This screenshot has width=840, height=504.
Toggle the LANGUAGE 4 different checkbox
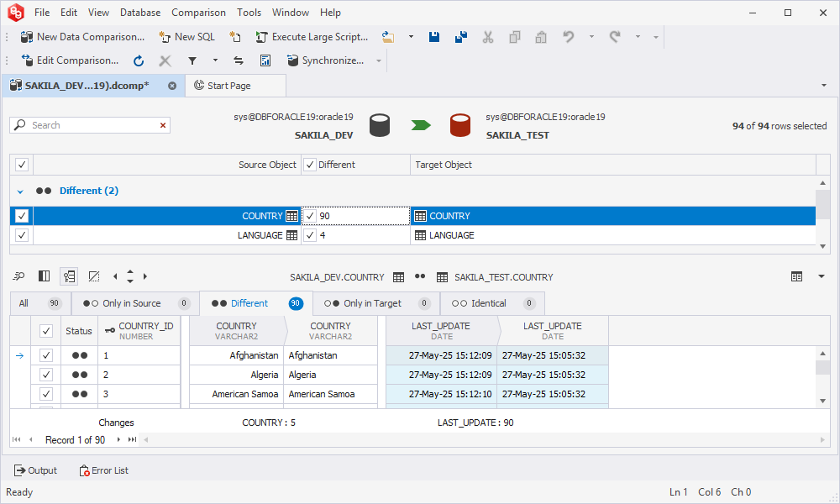coord(310,235)
